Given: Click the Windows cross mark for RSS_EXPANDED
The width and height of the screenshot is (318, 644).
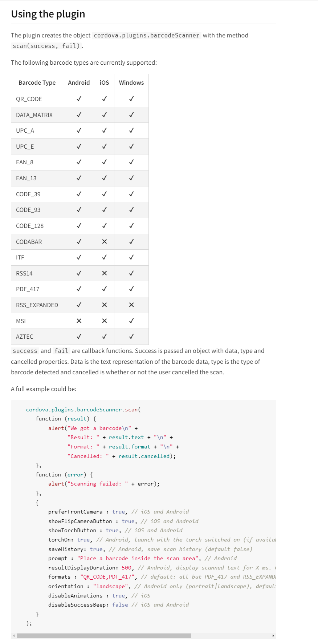Looking at the screenshot, I should click(x=131, y=305).
